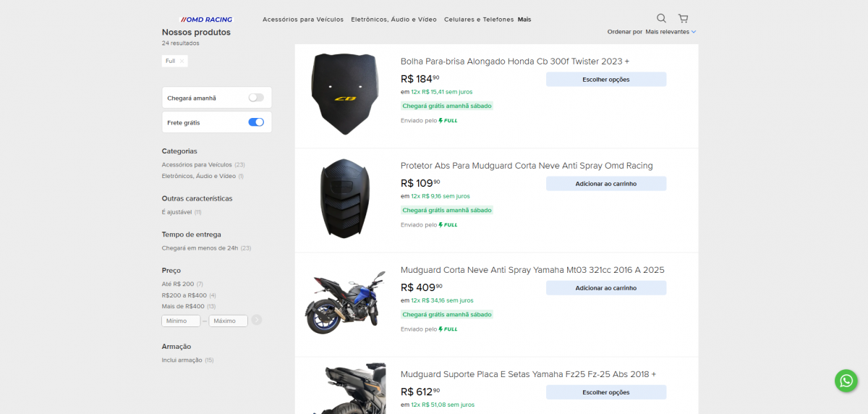
Task: Click the Mínimo price input field
Action: point(182,321)
